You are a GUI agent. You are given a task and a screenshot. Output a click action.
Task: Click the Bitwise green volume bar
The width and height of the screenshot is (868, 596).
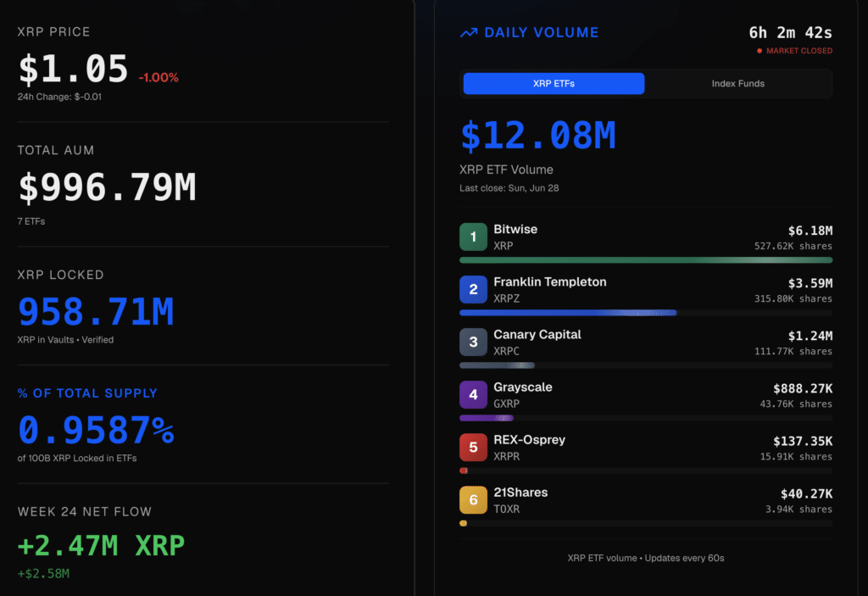coord(646,259)
